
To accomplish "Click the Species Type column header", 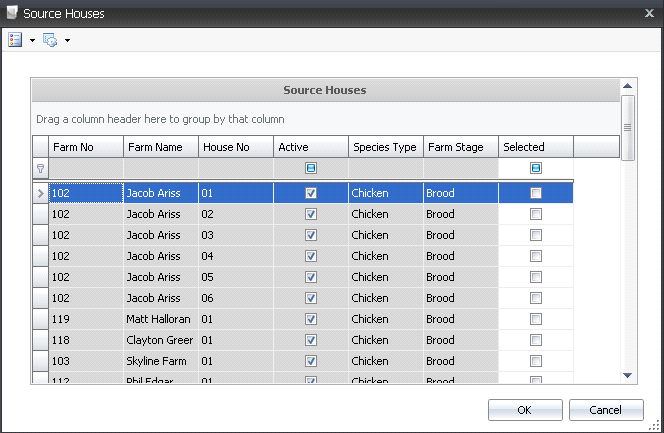I will [385, 147].
